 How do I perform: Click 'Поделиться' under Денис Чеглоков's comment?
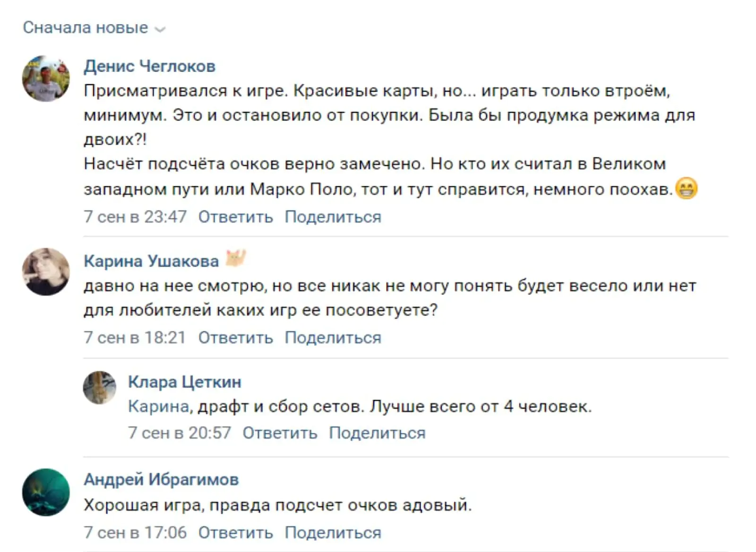[x=333, y=217]
